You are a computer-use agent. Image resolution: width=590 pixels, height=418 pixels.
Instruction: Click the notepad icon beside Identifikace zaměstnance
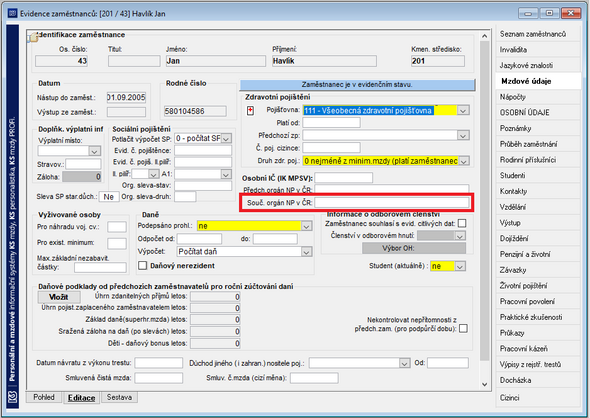(x=33, y=37)
